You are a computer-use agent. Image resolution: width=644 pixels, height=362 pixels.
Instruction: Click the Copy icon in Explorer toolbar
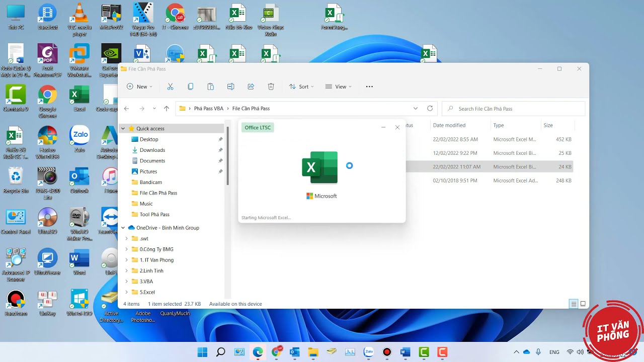(190, 86)
